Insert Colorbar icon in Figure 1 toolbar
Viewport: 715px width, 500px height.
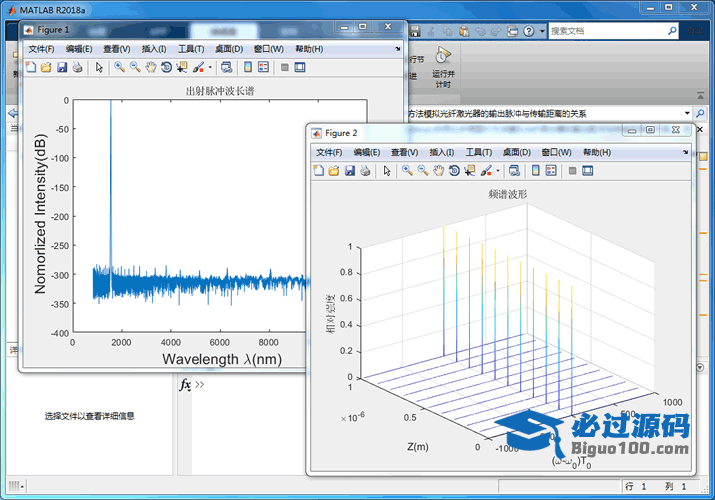248,67
